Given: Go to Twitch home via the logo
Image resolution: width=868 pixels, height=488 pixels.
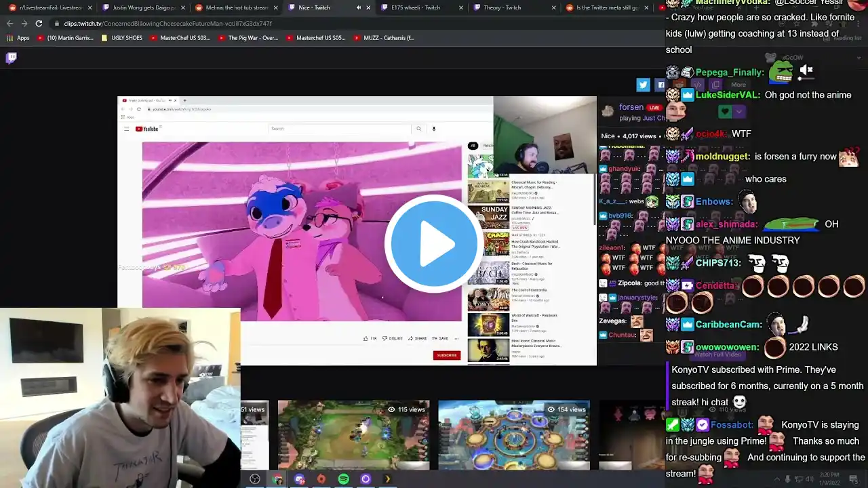Looking at the screenshot, I should coord(11,58).
